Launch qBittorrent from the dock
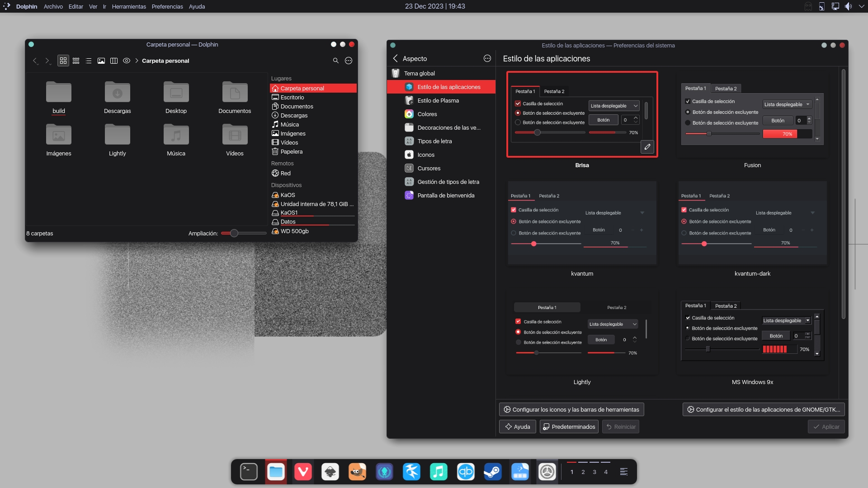868x488 pixels. [466, 472]
